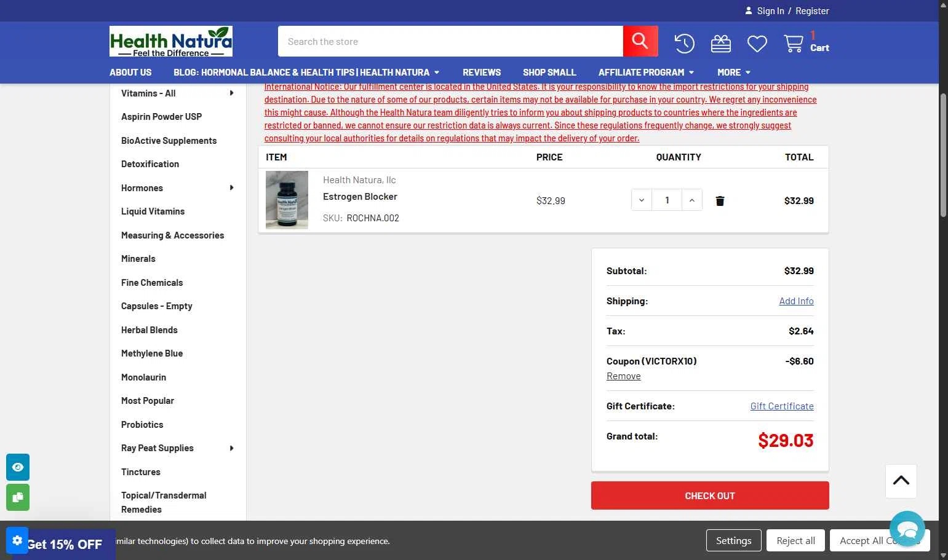Open Probiotics category
Screen dimensions: 948x560
coord(142,425)
